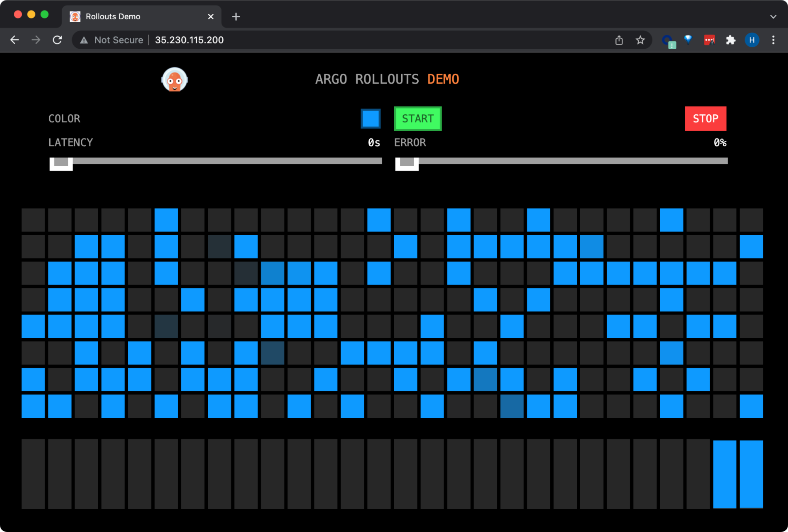
Task: Close the Rollouts Demo tab
Action: pos(211,17)
